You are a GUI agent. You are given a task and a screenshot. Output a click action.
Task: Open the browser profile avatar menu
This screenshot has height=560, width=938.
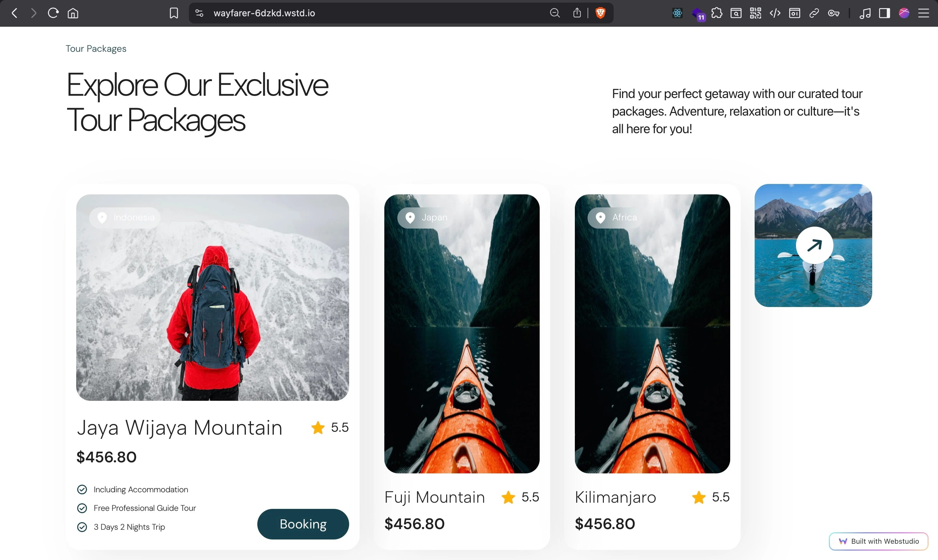(x=904, y=13)
